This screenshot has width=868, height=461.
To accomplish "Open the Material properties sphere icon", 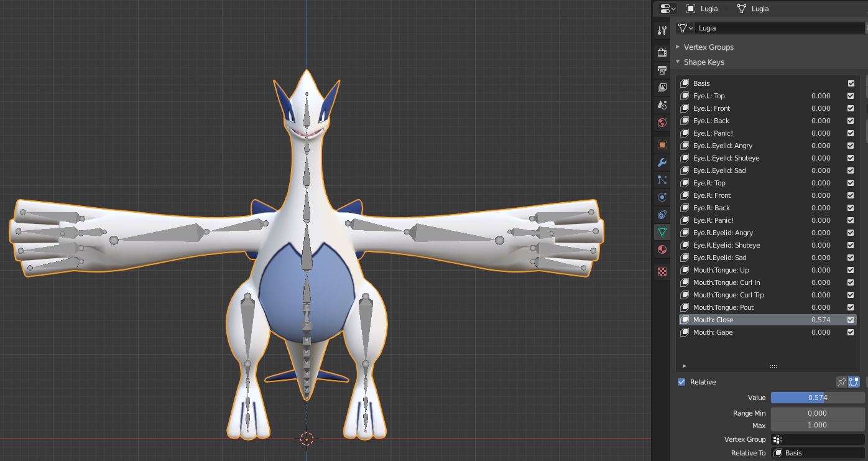I will point(662,249).
